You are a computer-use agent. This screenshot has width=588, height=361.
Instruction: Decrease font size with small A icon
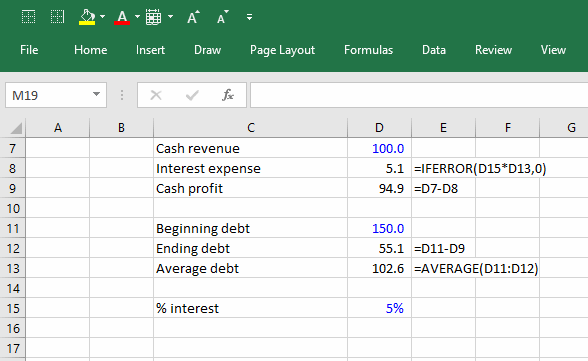[222, 17]
